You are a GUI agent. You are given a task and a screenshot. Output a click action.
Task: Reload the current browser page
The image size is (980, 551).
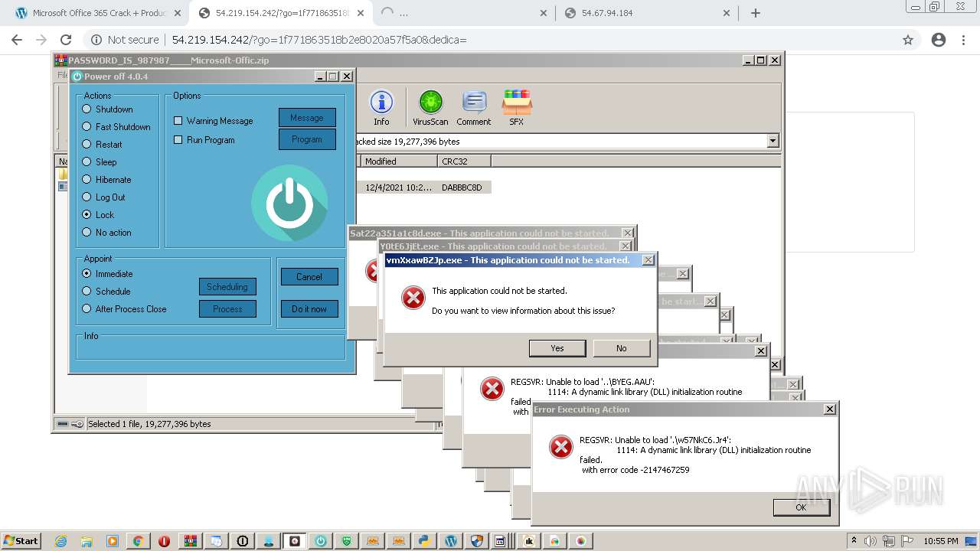pyautogui.click(x=66, y=40)
